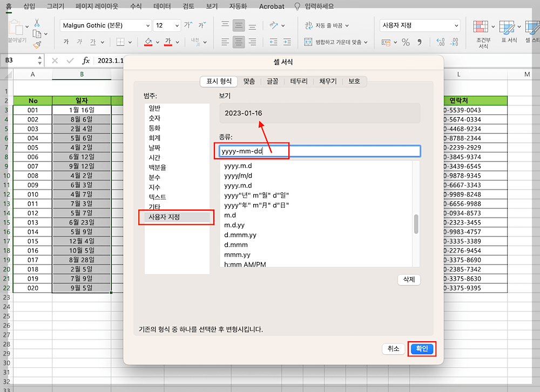Open the 페이지 레이아웃 ribbon tab
Image resolution: width=540 pixels, height=392 pixels.
(97, 6)
